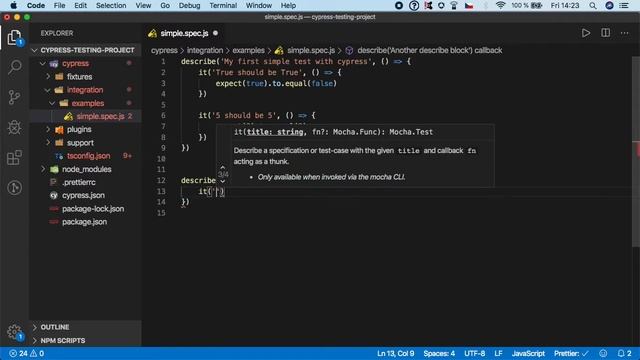Place cursor on line 3 expect statement
The height and width of the screenshot is (360, 640).
pyautogui.click(x=276, y=83)
